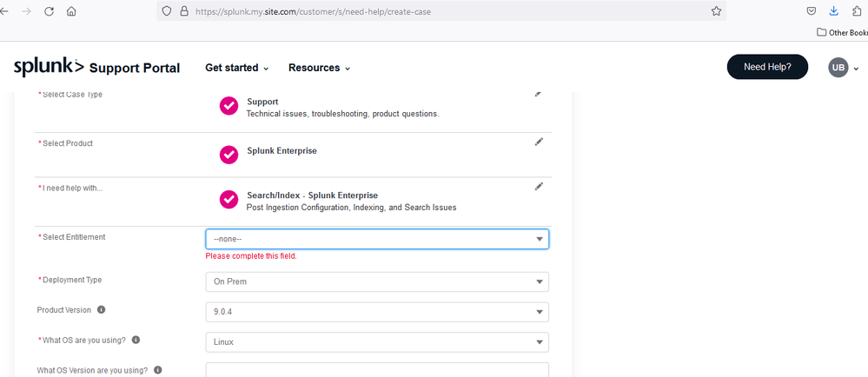The image size is (868, 377).
Task: Click info icon beside 'What OS are you using?'
Action: point(136,340)
